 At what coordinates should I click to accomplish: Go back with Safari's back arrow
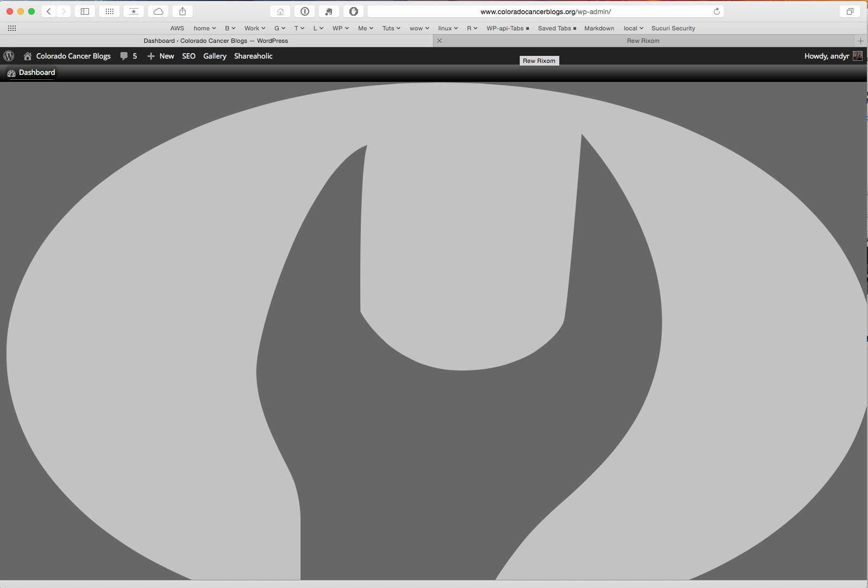(49, 11)
